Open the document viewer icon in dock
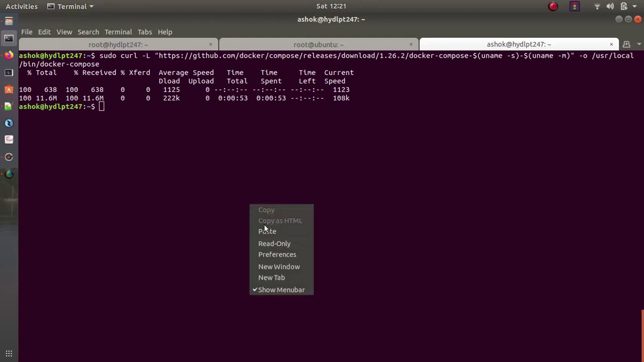The width and height of the screenshot is (644, 362). (9, 139)
